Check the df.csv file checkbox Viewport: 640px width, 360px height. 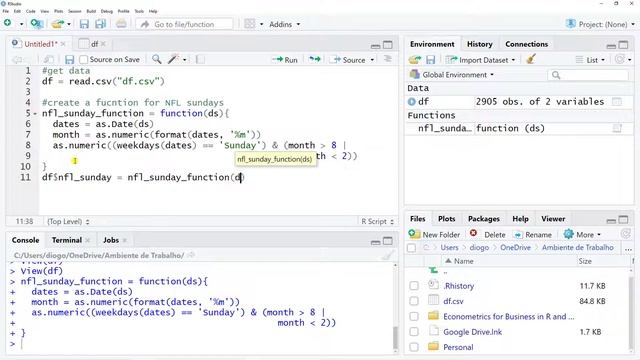tap(414, 301)
